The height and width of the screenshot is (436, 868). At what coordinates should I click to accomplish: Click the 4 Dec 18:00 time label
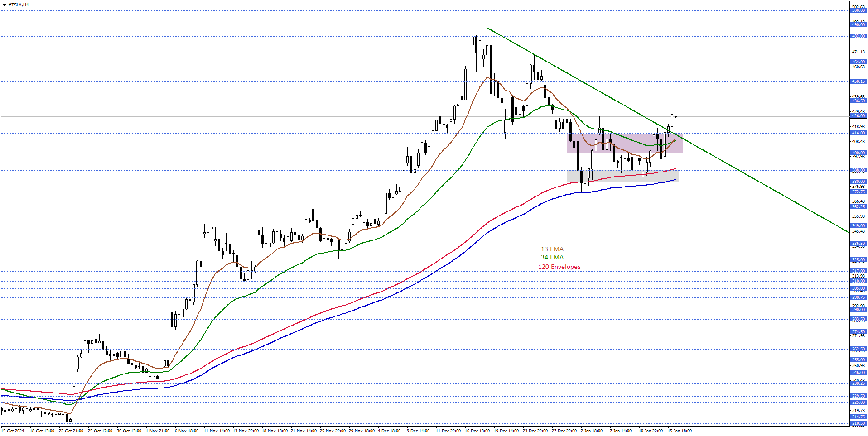click(x=389, y=431)
